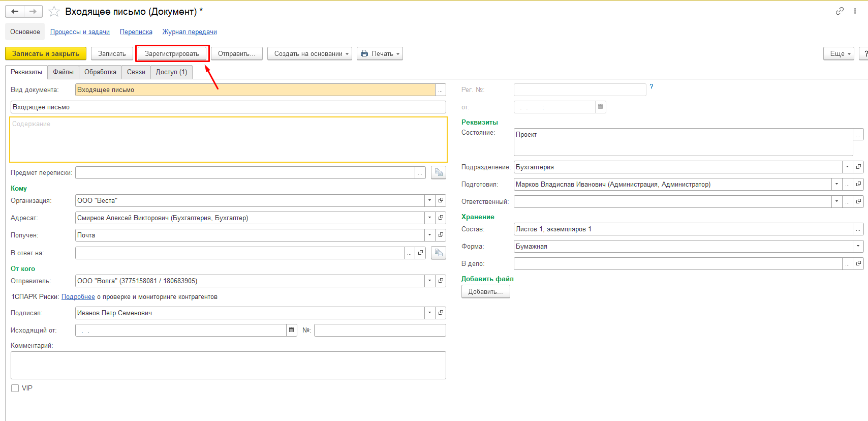This screenshot has width=868, height=421.
Task: Open Отправитель record with open-form icon
Action: [441, 281]
